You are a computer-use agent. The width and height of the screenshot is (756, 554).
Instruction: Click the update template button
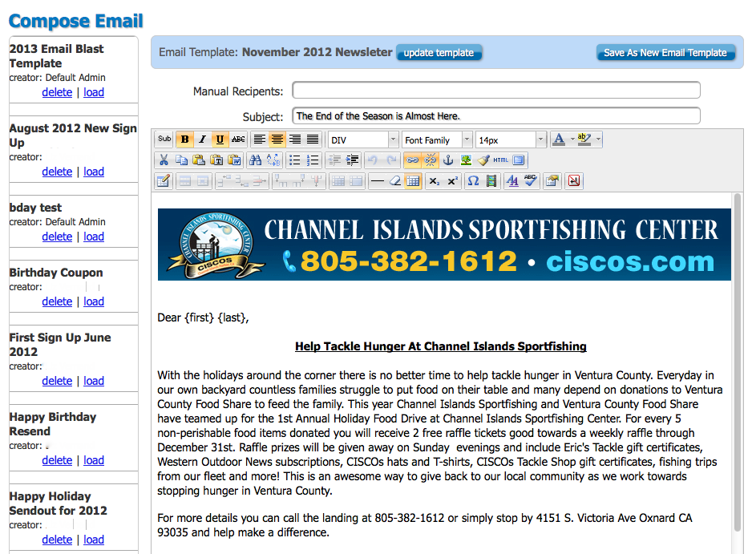pyautogui.click(x=439, y=53)
